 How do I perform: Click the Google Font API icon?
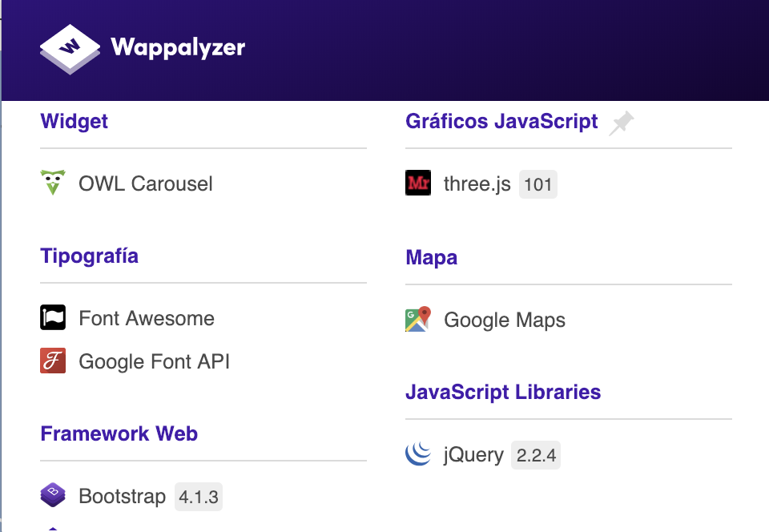53,361
